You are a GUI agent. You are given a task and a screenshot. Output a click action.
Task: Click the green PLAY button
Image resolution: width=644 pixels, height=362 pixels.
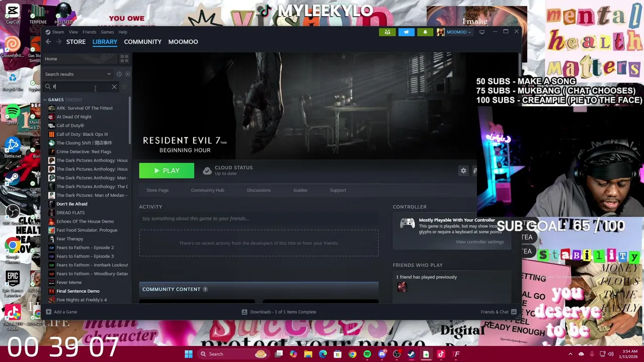(x=167, y=171)
